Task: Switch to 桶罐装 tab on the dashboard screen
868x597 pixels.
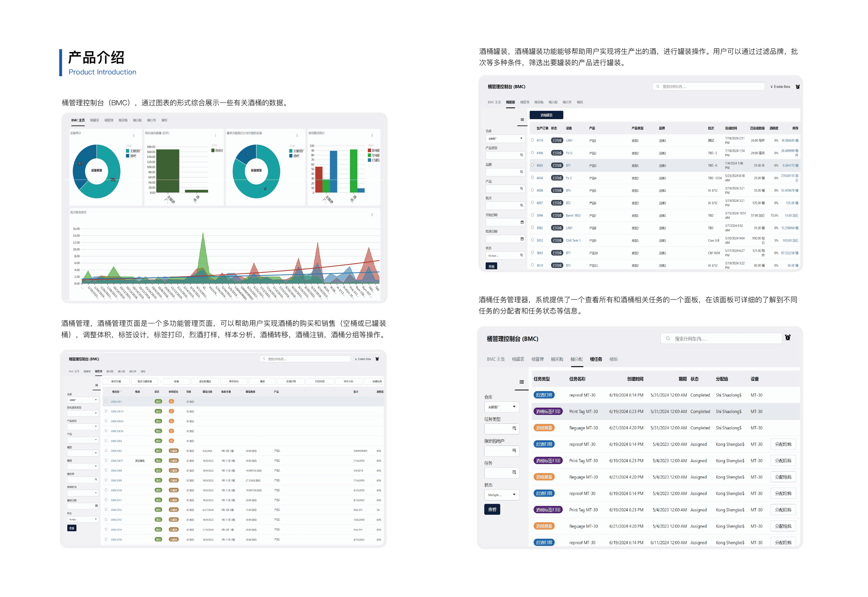Action: pyautogui.click(x=95, y=120)
